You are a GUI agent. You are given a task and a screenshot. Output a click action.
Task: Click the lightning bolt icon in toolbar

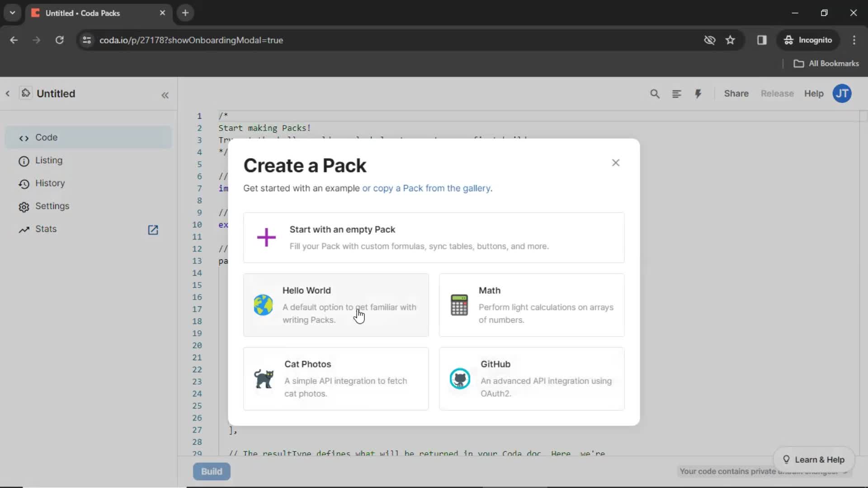698,94
